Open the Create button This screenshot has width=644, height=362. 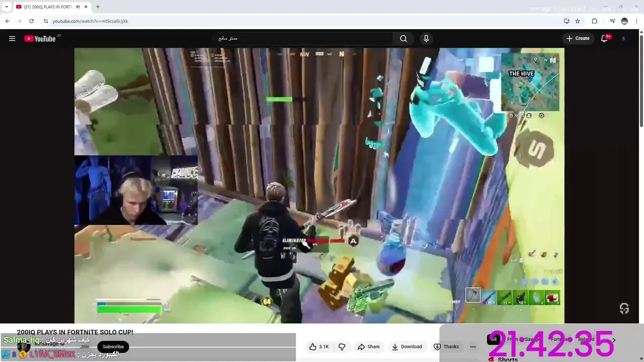(x=578, y=39)
